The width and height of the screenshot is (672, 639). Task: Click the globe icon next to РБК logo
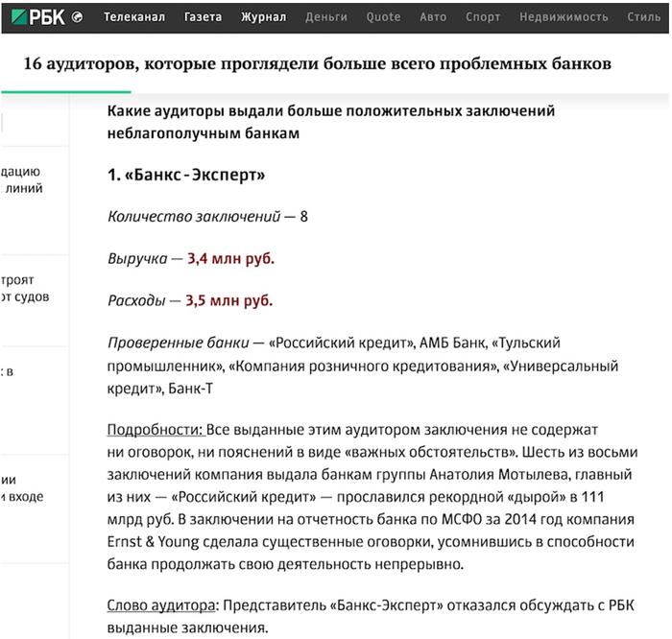coord(77,17)
